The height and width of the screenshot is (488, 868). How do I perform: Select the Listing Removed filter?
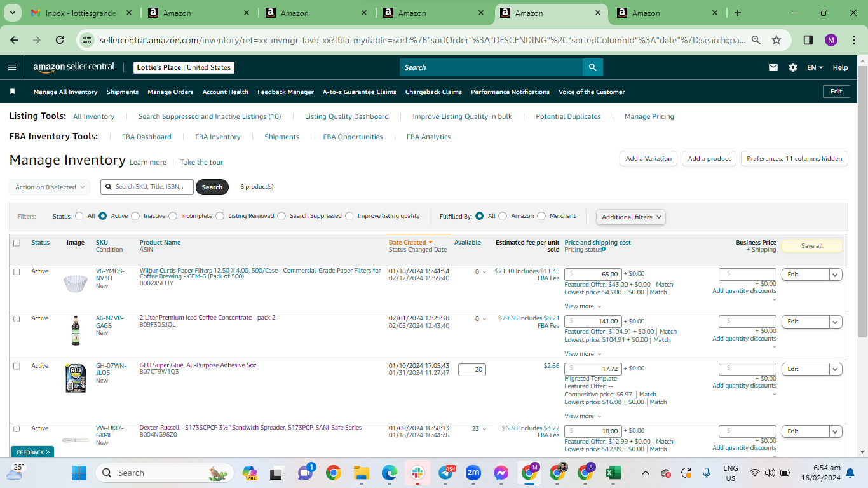(220, 216)
